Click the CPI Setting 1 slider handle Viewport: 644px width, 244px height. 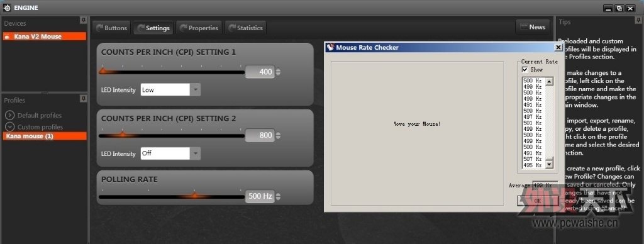coord(103,71)
